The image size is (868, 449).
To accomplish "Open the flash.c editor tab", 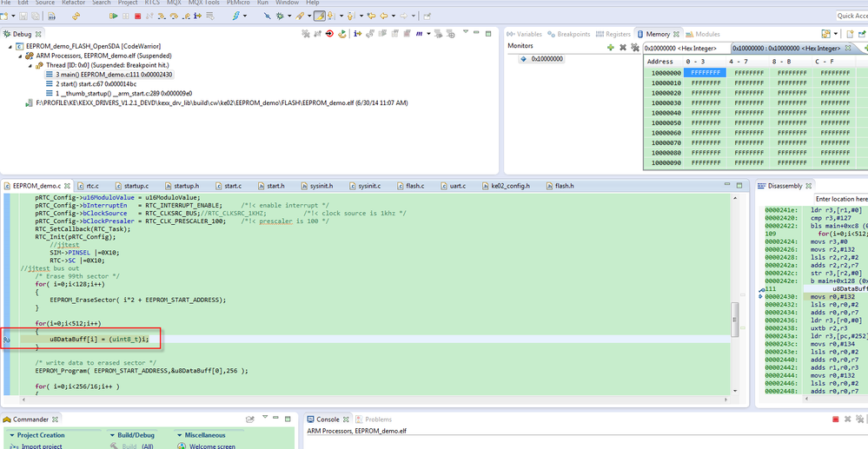I will pos(410,186).
